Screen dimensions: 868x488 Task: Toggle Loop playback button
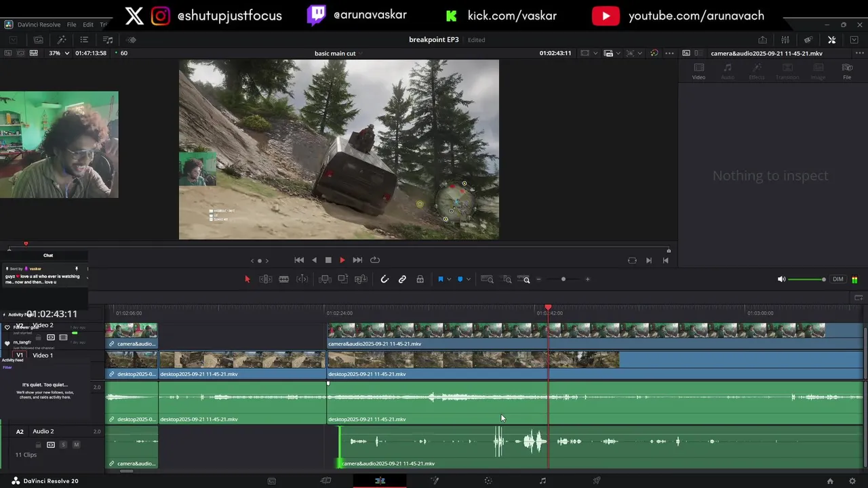pos(375,260)
